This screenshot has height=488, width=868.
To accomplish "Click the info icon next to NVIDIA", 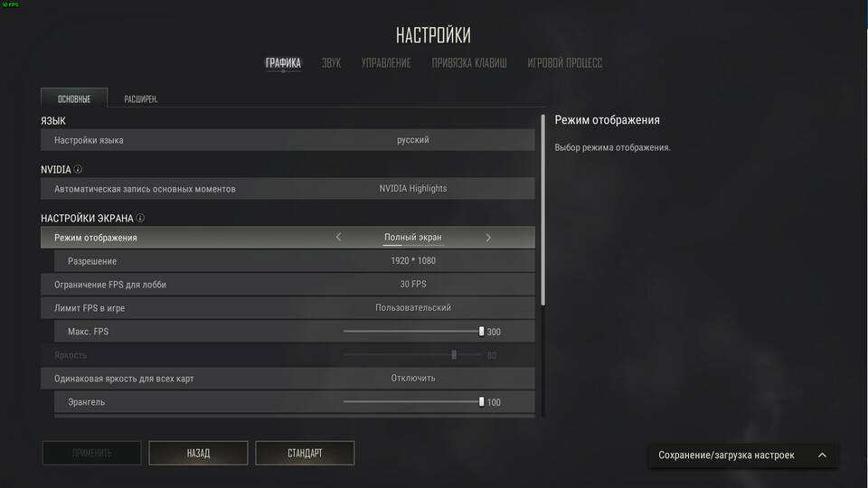I will point(78,169).
